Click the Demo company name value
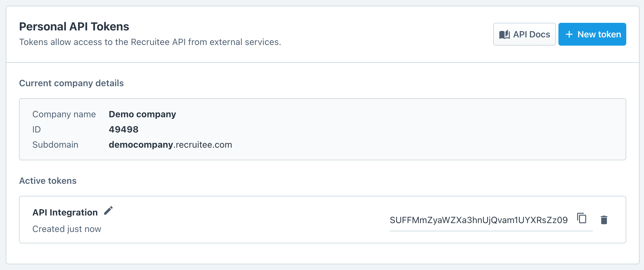The width and height of the screenshot is (644, 270). tap(142, 114)
